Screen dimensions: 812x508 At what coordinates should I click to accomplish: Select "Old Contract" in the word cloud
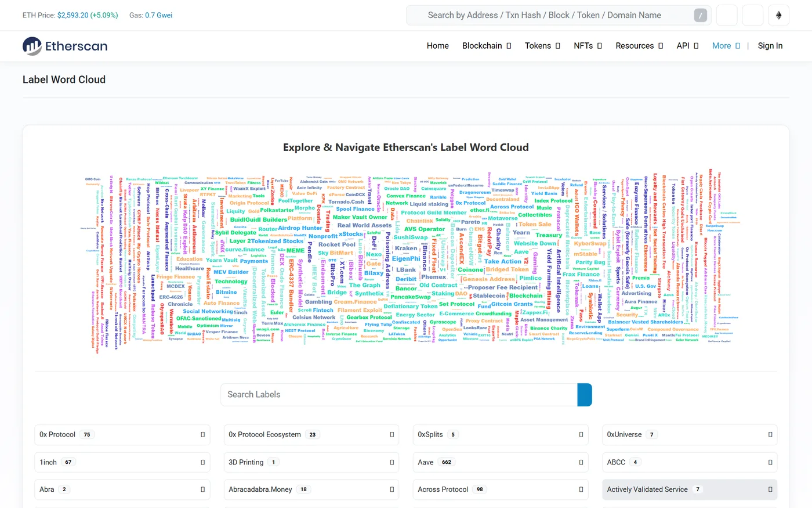(x=438, y=285)
